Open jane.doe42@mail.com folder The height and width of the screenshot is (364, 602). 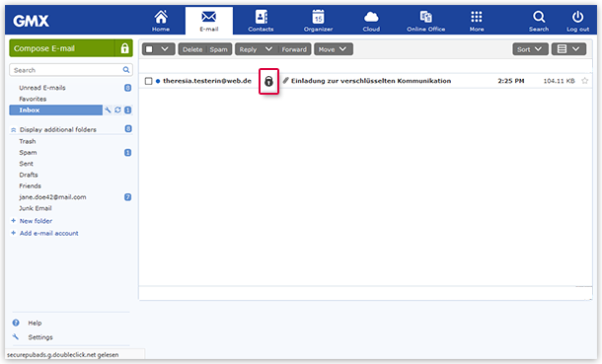[x=52, y=197]
